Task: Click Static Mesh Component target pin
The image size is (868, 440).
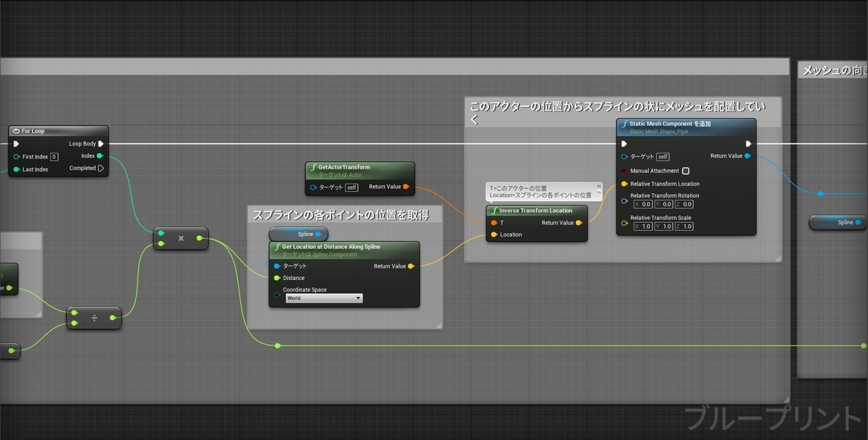Action: (x=625, y=156)
